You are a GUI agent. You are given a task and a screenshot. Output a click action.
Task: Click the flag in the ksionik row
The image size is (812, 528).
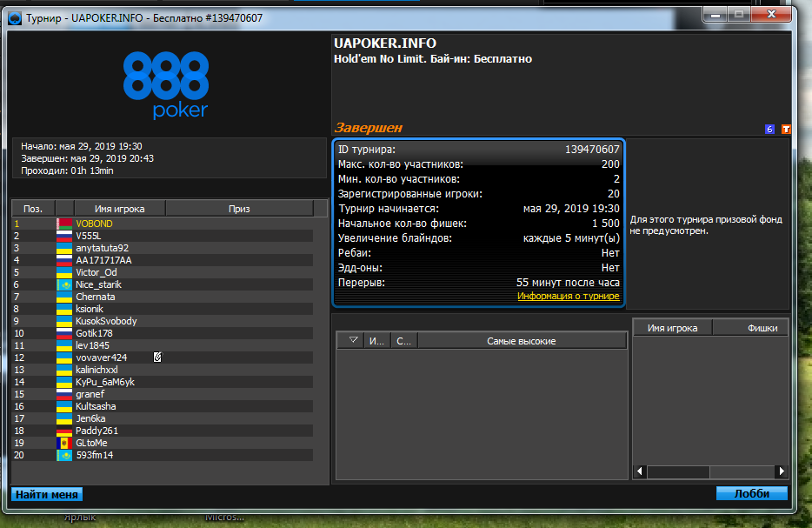click(64, 309)
